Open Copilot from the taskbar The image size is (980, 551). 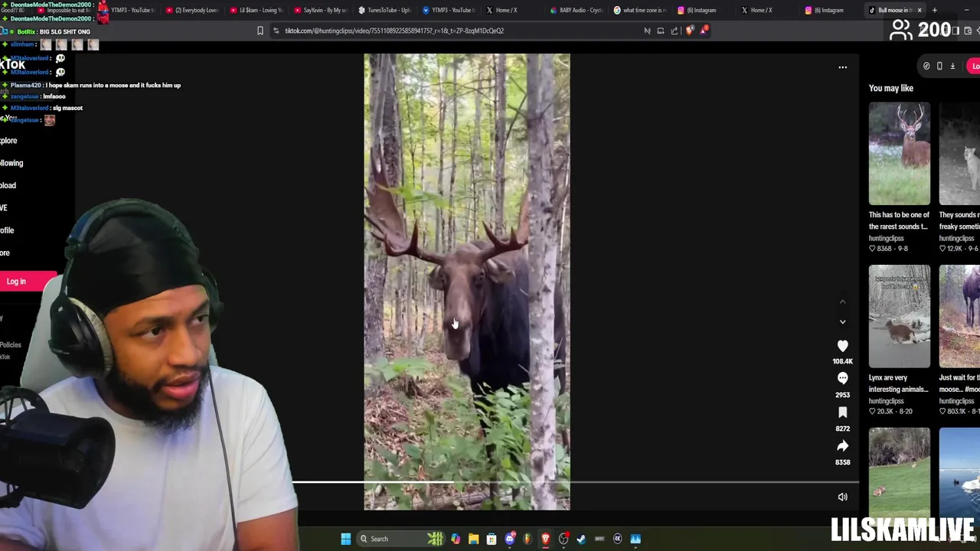456,539
